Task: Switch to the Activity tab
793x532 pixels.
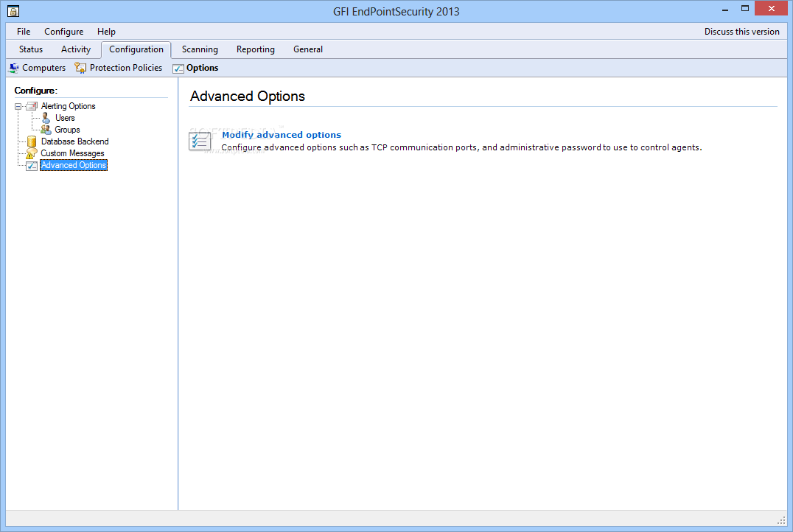Action: coord(76,49)
